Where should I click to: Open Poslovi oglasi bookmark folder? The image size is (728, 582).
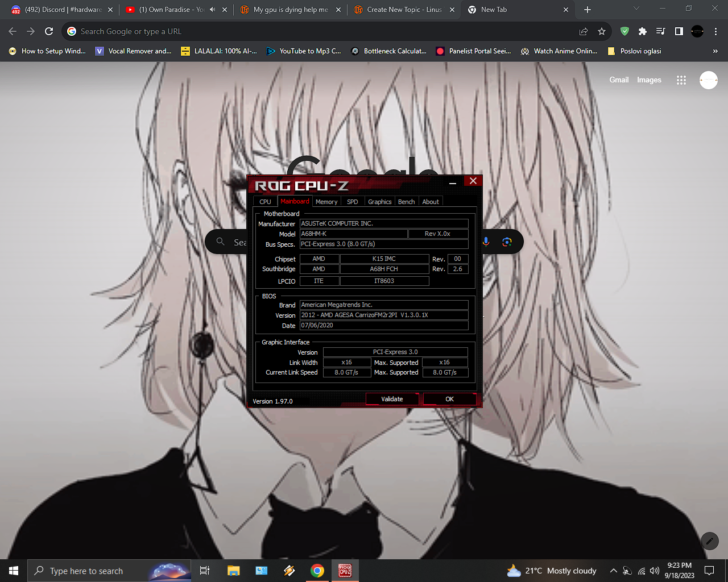634,51
